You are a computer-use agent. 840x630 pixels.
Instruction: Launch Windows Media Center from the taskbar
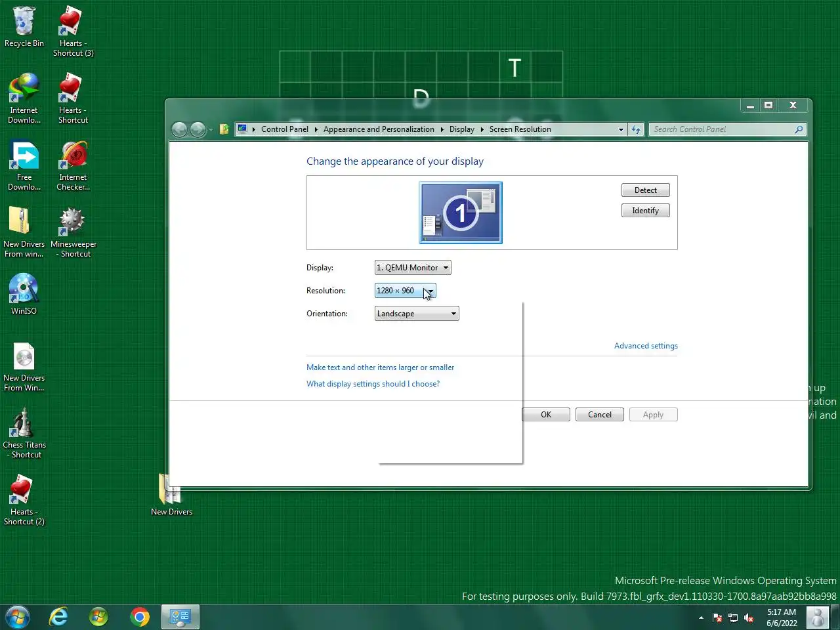[x=98, y=617]
